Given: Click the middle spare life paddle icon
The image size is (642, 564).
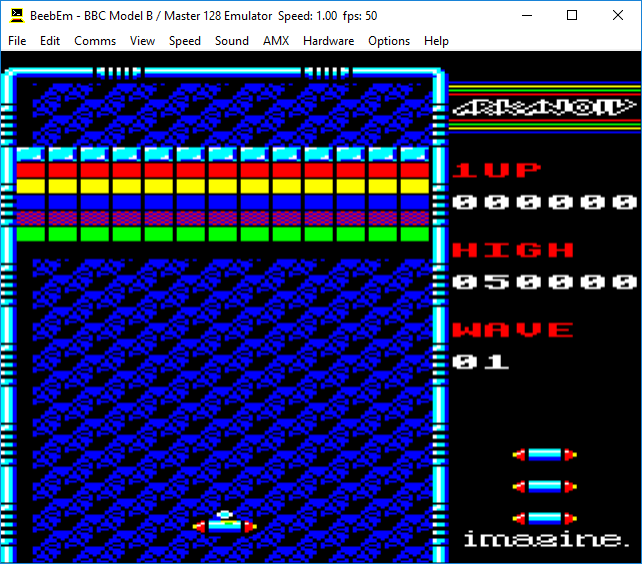Looking at the screenshot, I should [545, 486].
